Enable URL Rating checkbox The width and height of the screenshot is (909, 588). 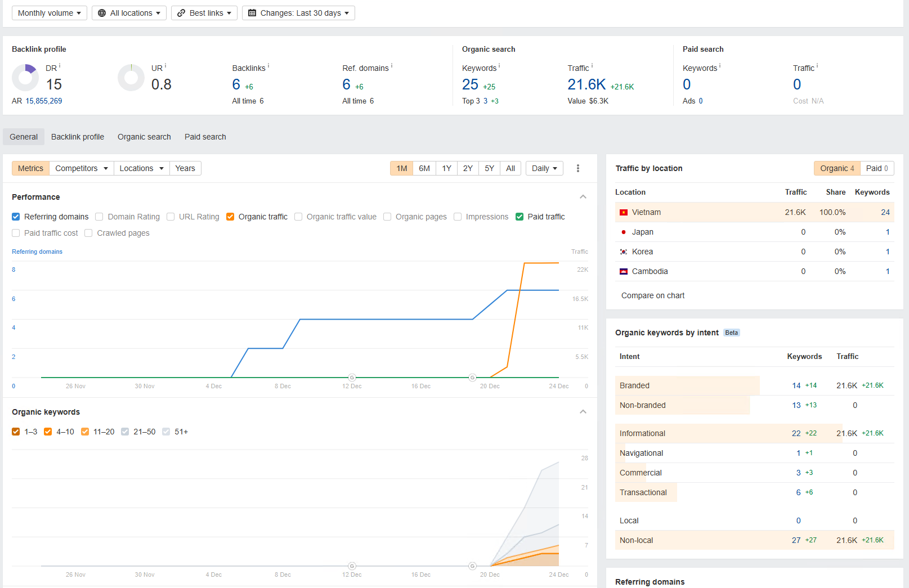(x=171, y=217)
